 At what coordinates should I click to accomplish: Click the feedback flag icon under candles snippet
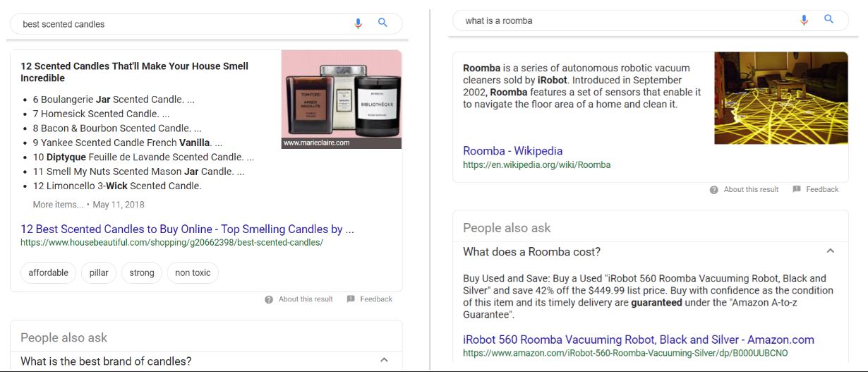[x=351, y=299]
